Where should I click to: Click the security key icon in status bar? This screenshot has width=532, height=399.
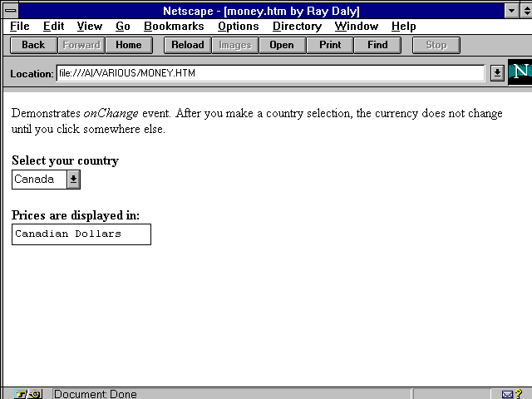coord(27,393)
